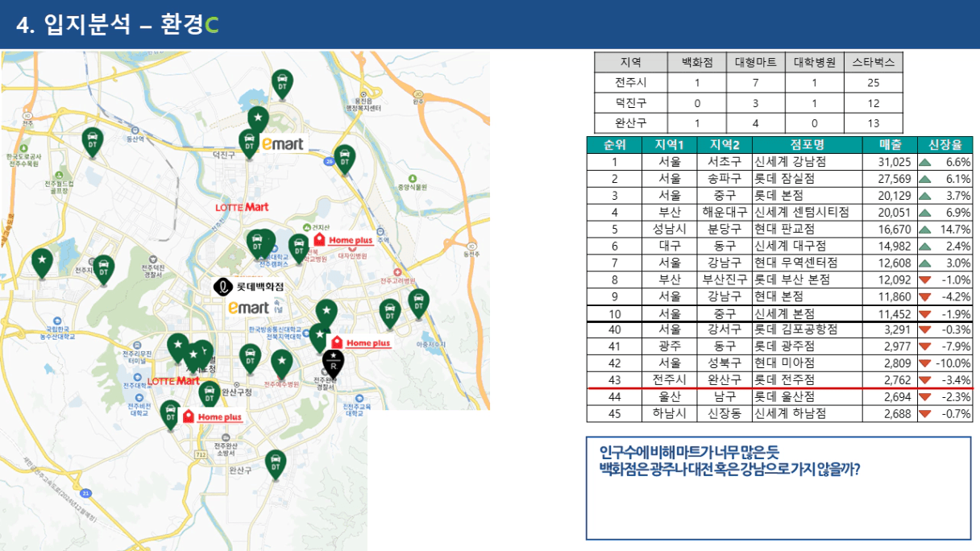The image size is (980, 551).
Task: Click the LOTTE Mart logo above 전북대학교
Action: coord(242,207)
